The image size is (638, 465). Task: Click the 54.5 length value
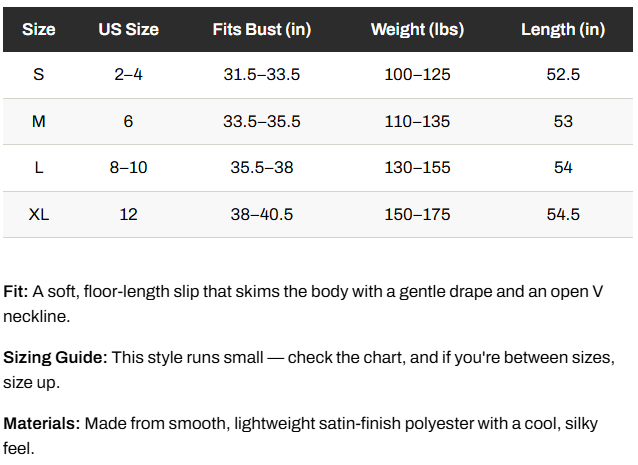(x=563, y=214)
